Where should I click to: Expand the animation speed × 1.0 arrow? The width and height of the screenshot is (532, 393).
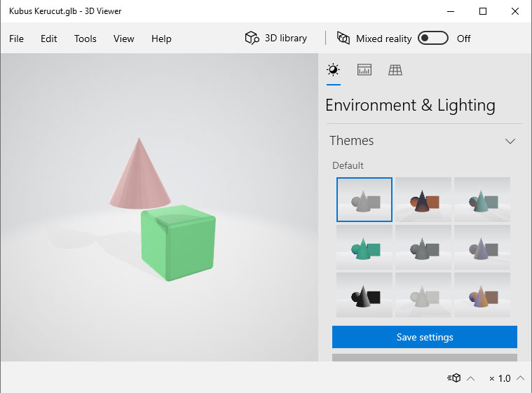tap(521, 378)
